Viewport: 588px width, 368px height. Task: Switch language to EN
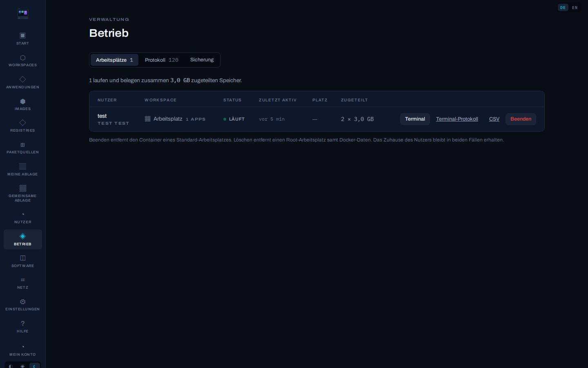click(575, 7)
